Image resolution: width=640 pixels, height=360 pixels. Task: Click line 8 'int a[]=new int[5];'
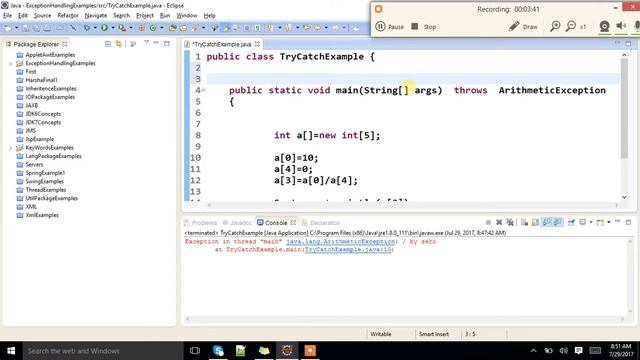click(x=327, y=136)
